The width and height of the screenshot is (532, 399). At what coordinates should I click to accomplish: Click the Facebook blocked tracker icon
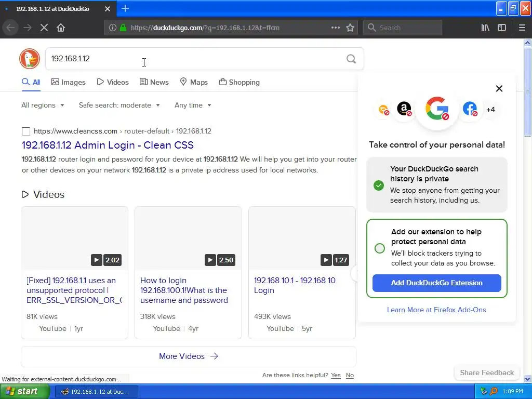click(470, 109)
